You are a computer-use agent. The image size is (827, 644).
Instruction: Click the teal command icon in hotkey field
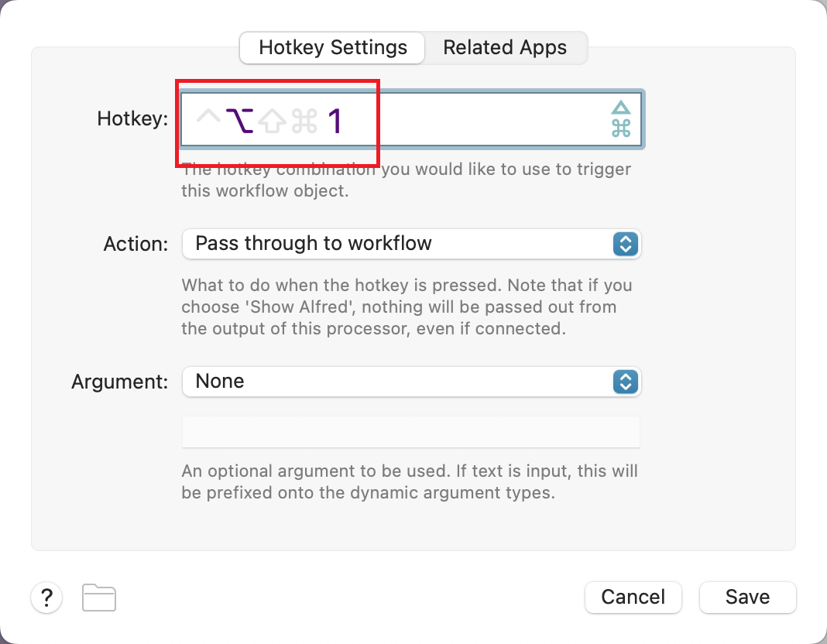click(x=621, y=128)
